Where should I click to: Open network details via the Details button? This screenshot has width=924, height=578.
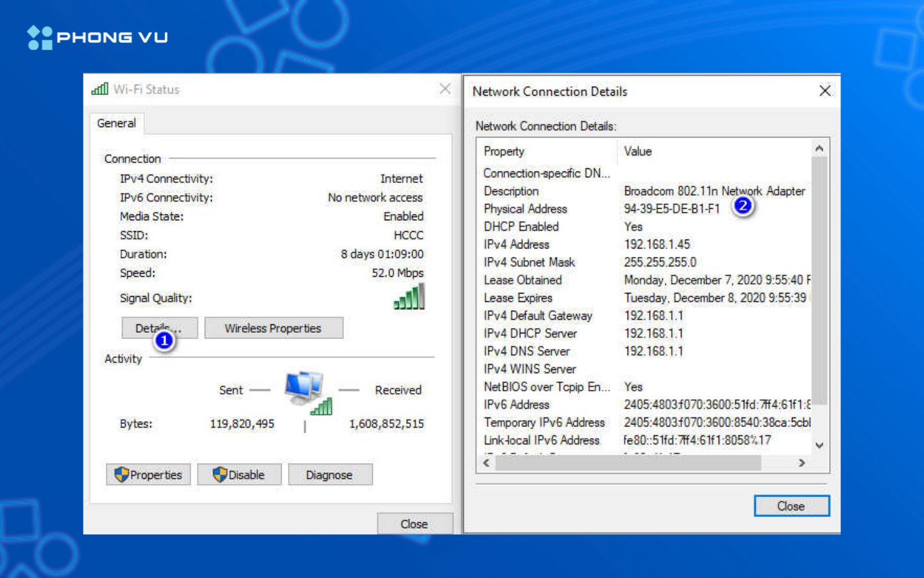(158, 328)
